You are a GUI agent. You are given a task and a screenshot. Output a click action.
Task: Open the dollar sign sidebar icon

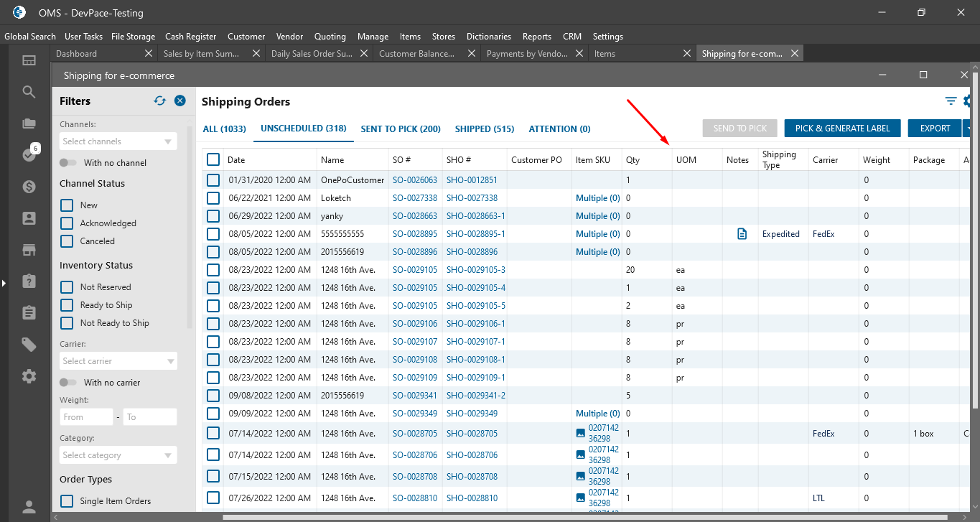[x=29, y=187]
